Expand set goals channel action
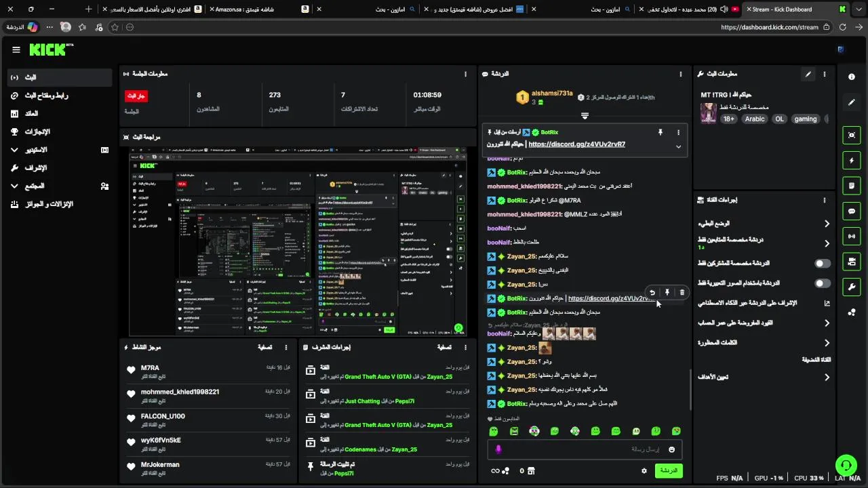The width and height of the screenshot is (868, 488). 827,377
